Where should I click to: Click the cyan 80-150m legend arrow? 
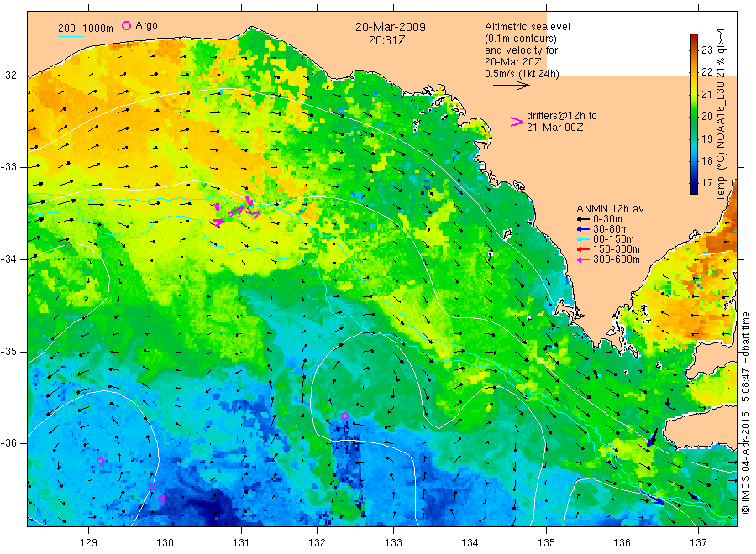(x=584, y=239)
